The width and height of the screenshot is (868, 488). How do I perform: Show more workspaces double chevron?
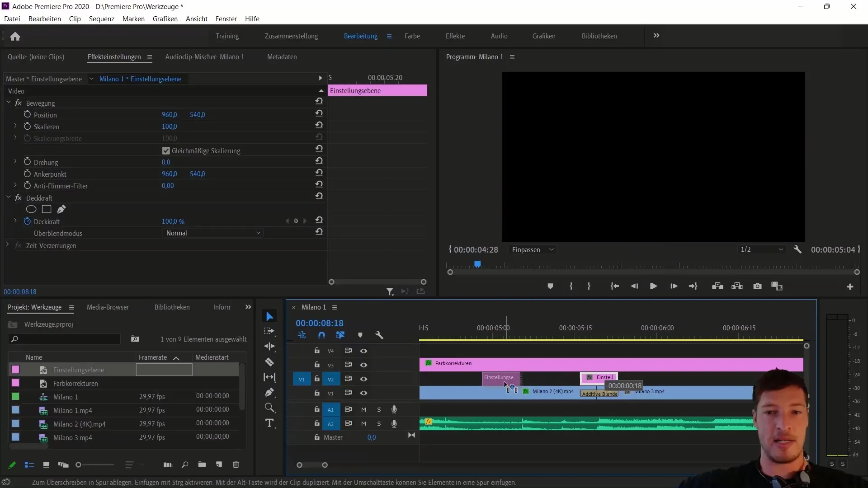point(656,36)
